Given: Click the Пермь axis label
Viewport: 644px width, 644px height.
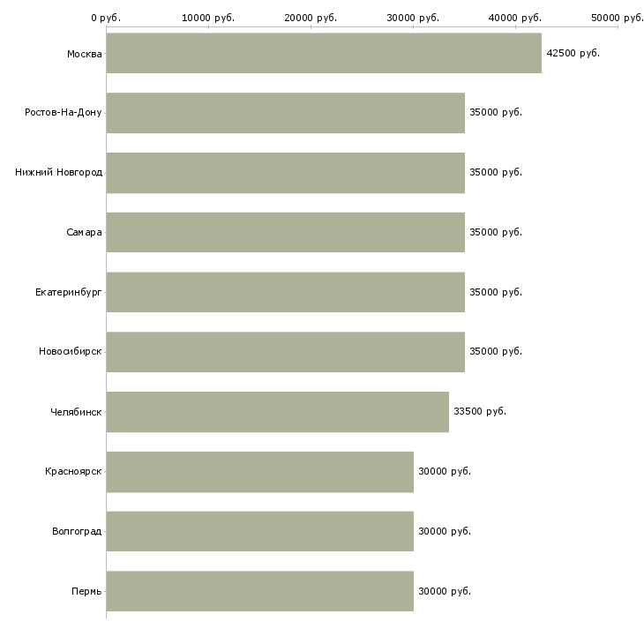Looking at the screenshot, I should (x=86, y=591).
